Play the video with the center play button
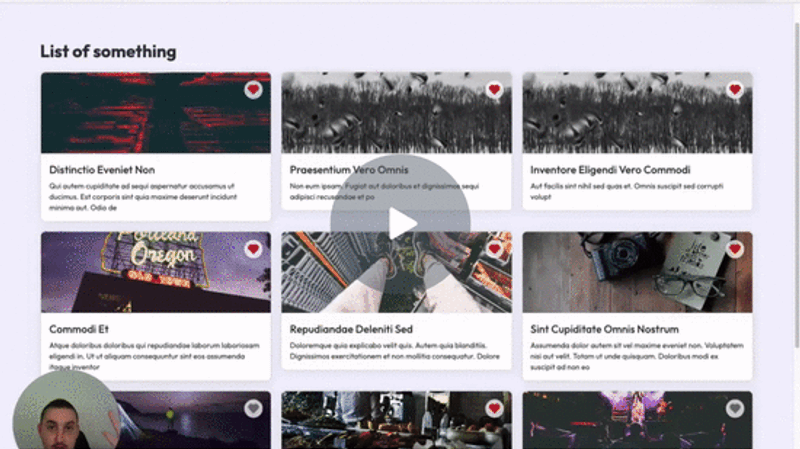800x449 pixels. 401,223
